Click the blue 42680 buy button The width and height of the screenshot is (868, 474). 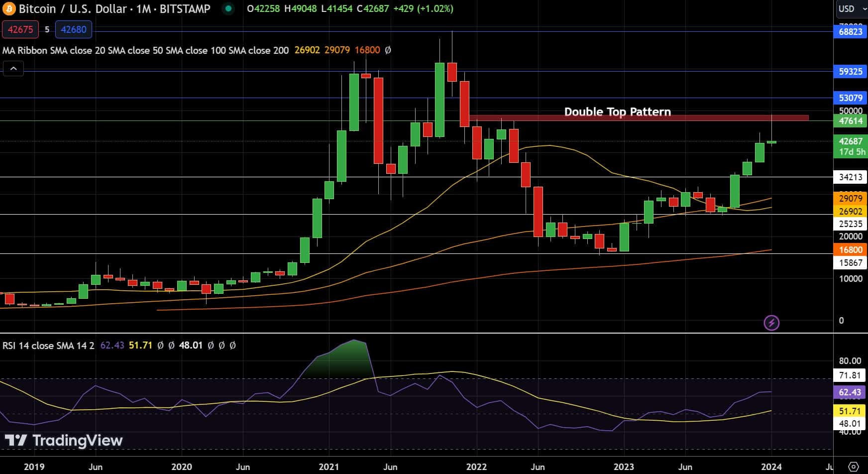point(73,29)
